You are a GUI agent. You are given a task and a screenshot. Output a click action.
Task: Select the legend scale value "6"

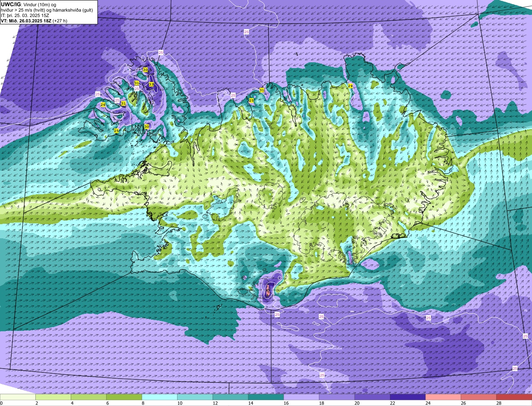point(108,403)
